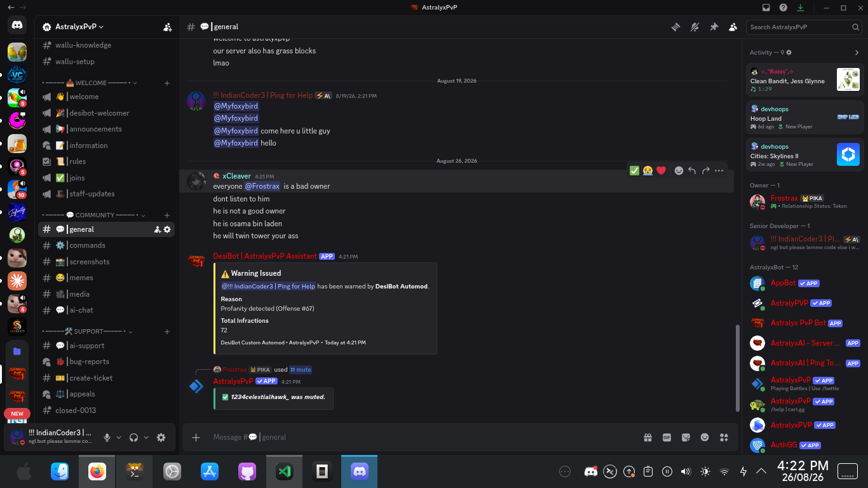Screen dimensions: 868x488
Task: Invite people using server header icon
Action: [x=167, y=27]
